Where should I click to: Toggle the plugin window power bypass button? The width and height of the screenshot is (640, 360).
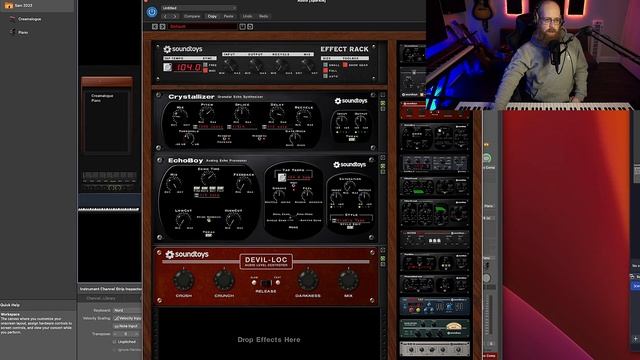click(x=152, y=12)
